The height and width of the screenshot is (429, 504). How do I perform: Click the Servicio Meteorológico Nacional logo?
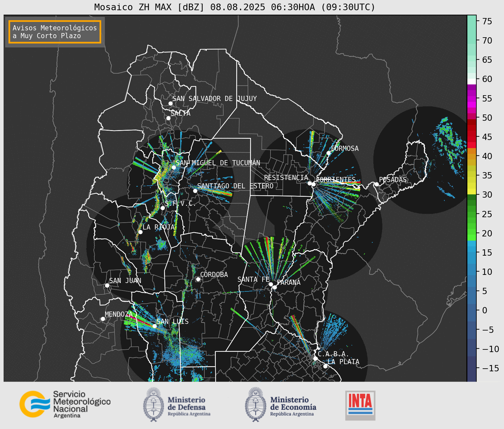pos(65,404)
